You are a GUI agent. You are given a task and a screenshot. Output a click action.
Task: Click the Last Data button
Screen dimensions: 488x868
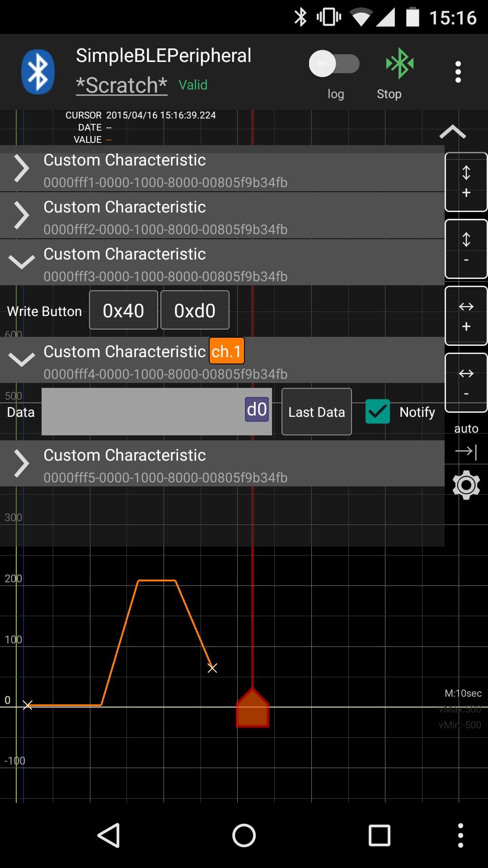[x=316, y=412]
